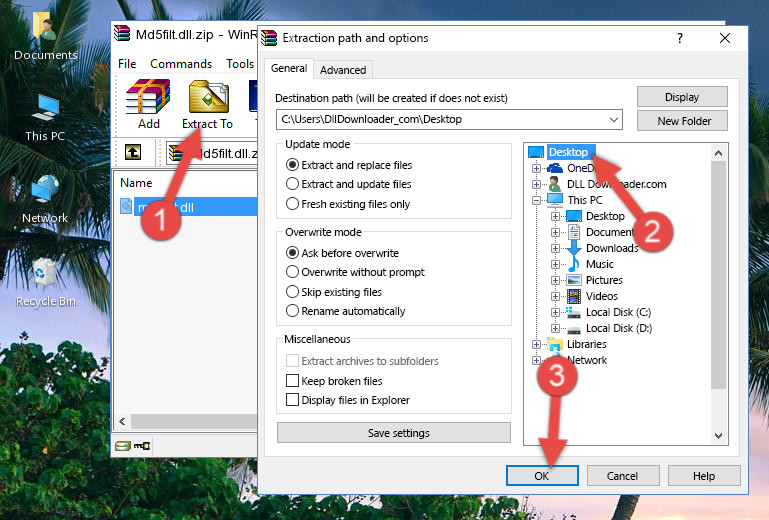Expand the Libraries tree node
This screenshot has width=769, height=520.
tap(536, 344)
